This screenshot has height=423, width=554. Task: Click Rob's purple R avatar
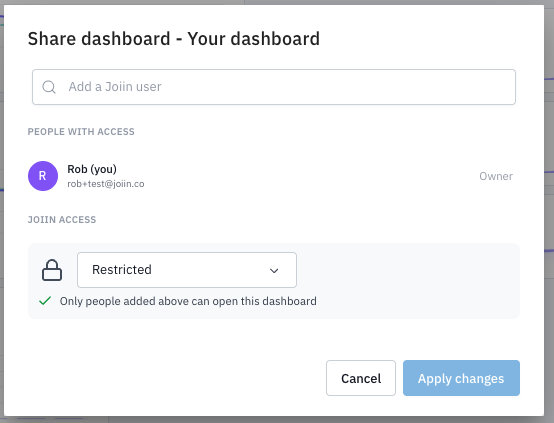pyautogui.click(x=43, y=176)
